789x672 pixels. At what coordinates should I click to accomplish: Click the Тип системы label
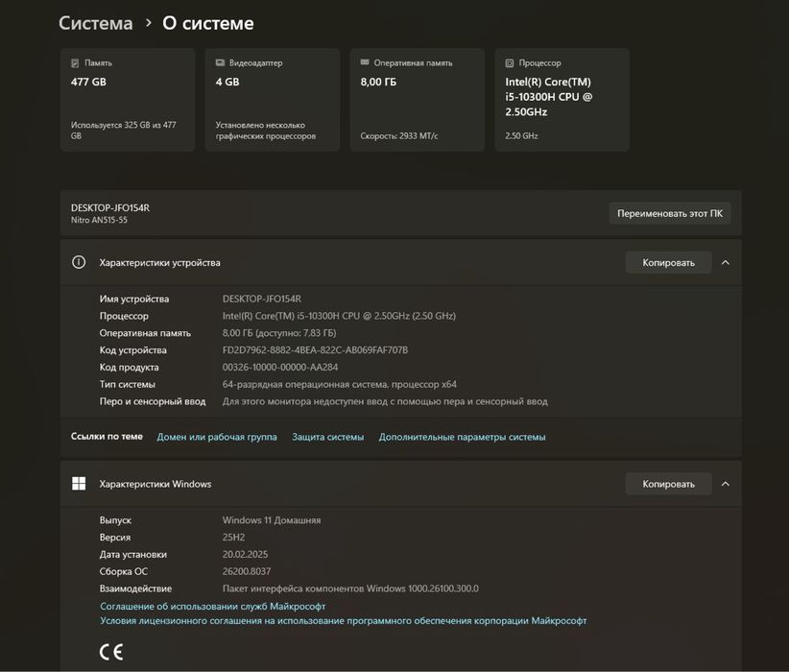pyautogui.click(x=128, y=384)
